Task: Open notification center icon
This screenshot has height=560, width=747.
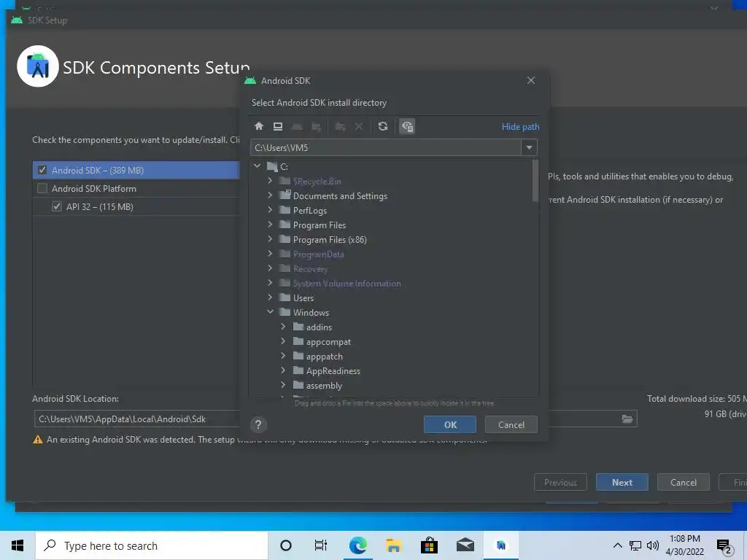Action: pos(724,547)
